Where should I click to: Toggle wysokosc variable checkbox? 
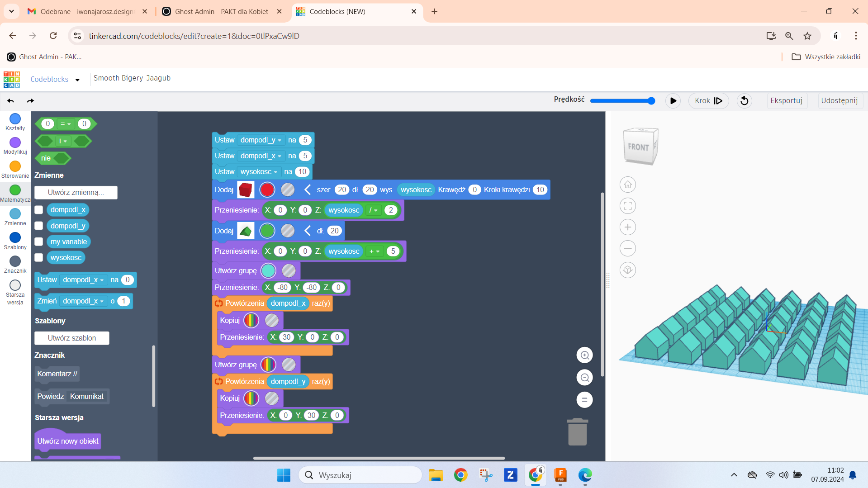tap(39, 257)
